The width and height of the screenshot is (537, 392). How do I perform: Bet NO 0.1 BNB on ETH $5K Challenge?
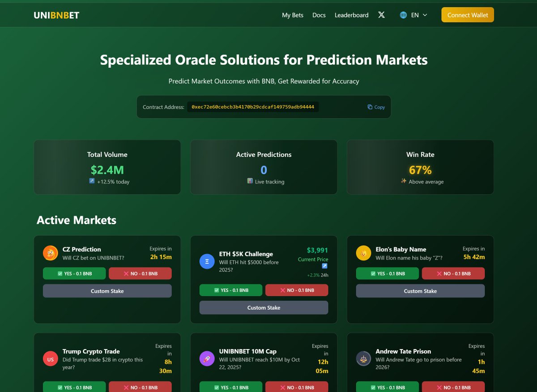pos(297,290)
